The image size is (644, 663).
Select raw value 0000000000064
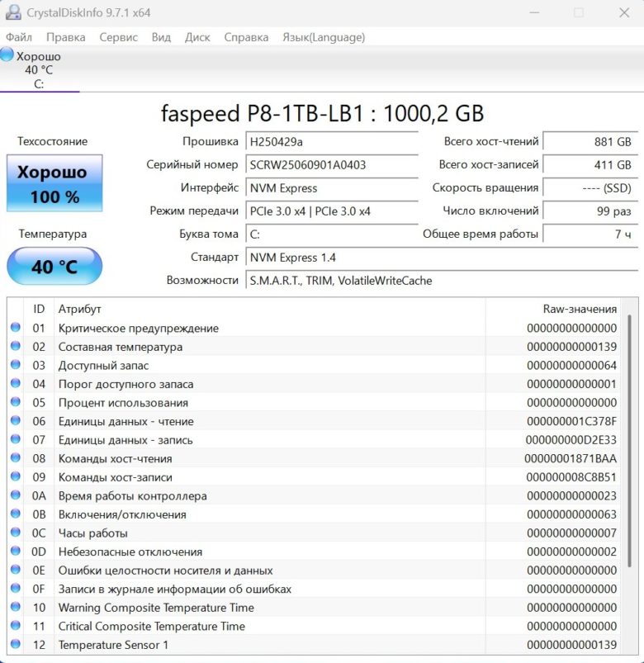(571, 365)
